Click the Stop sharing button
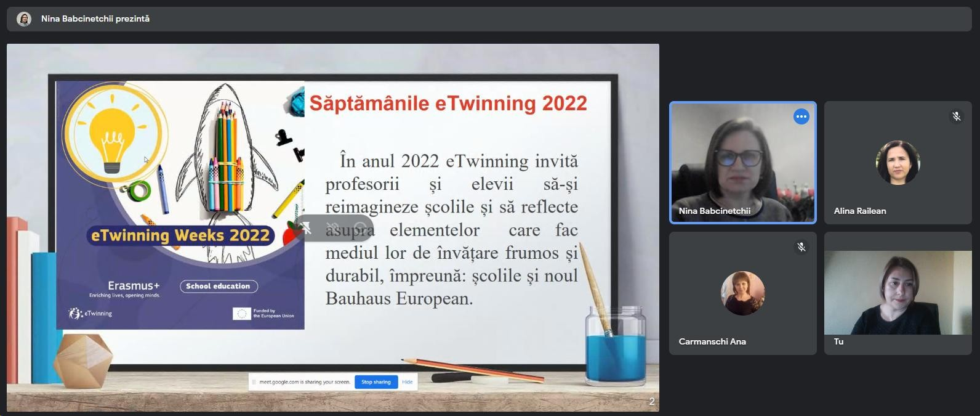 click(x=376, y=382)
